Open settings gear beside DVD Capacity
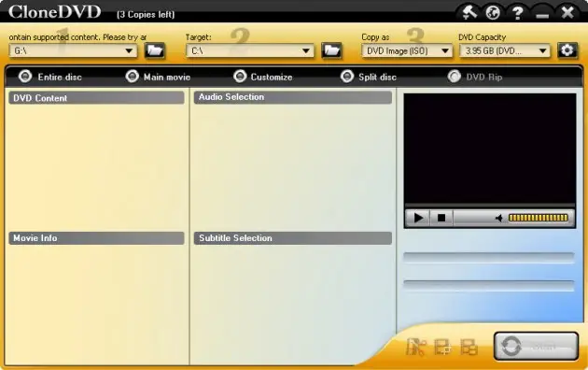 [567, 50]
